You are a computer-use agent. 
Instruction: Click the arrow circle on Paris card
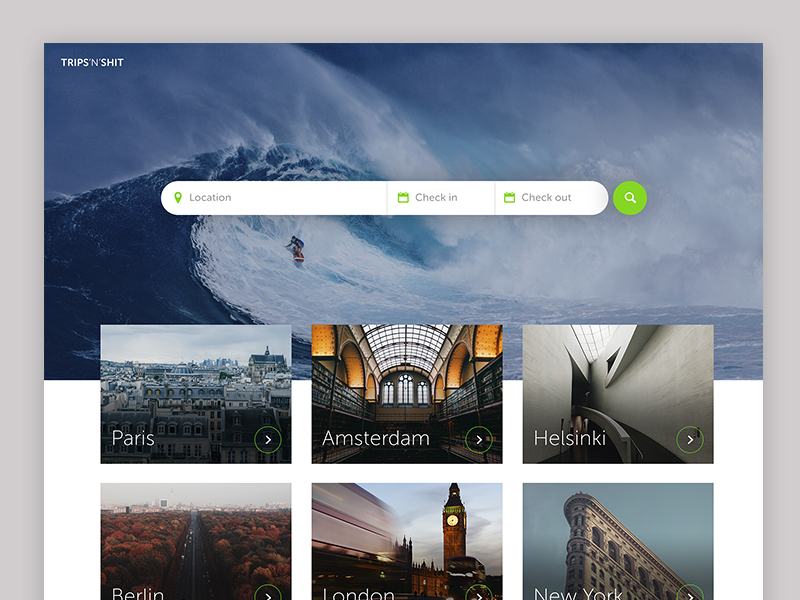coord(268,439)
